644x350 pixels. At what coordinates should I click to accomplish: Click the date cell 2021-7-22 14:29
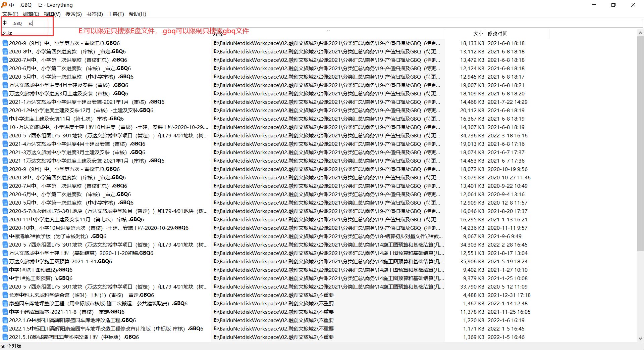(x=507, y=102)
